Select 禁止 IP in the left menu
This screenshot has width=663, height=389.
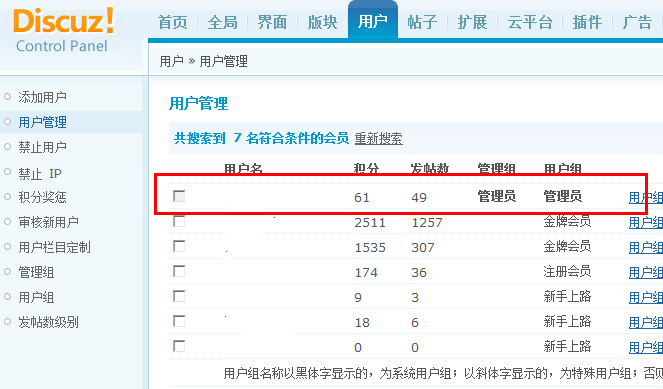[x=40, y=173]
